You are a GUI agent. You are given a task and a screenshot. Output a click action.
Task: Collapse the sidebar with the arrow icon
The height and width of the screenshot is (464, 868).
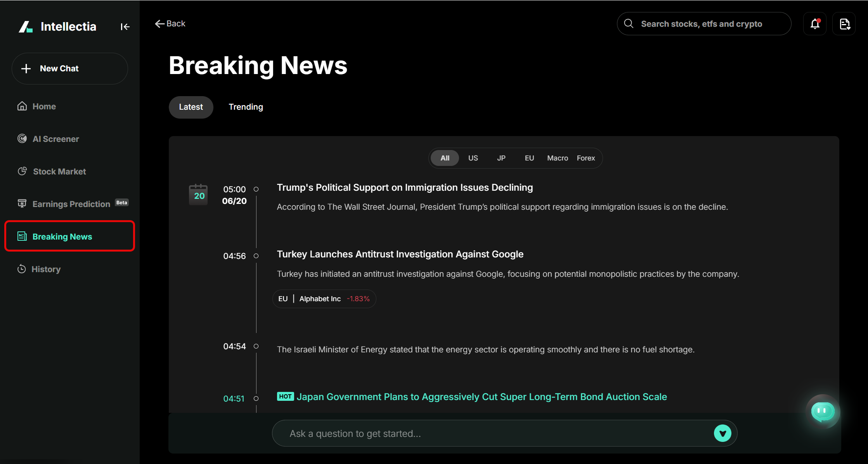pyautogui.click(x=125, y=27)
